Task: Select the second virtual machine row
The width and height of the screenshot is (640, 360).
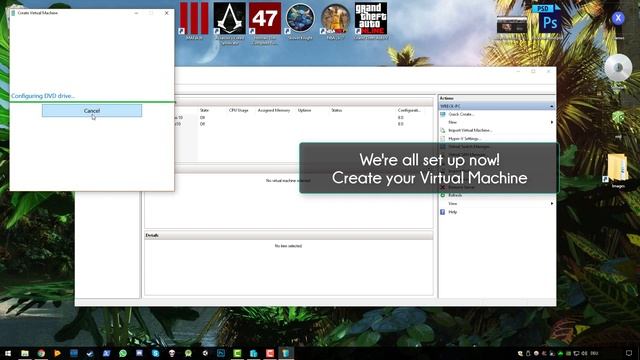Action: [x=303, y=124]
